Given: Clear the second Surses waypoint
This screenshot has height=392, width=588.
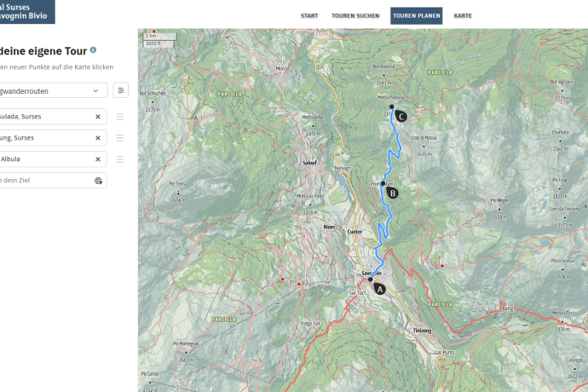Looking at the screenshot, I should [97, 137].
